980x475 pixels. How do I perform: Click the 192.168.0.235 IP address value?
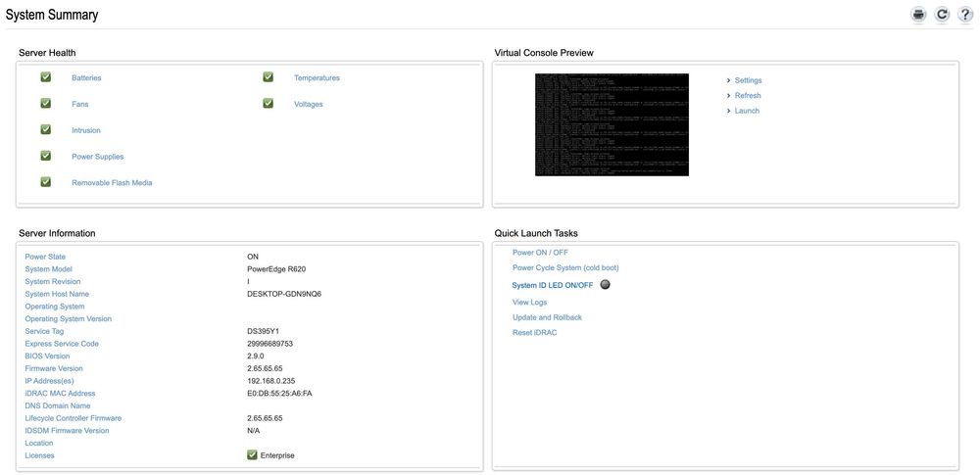[271, 381]
